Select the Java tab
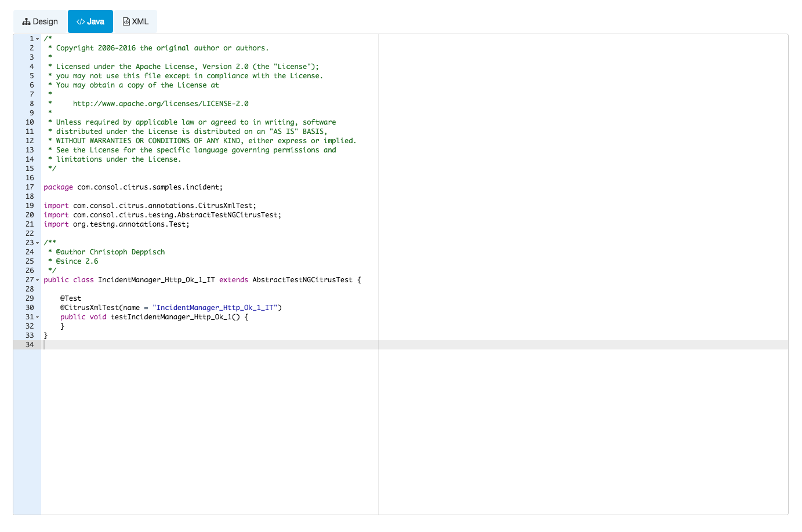The image size is (802, 532). click(x=90, y=21)
